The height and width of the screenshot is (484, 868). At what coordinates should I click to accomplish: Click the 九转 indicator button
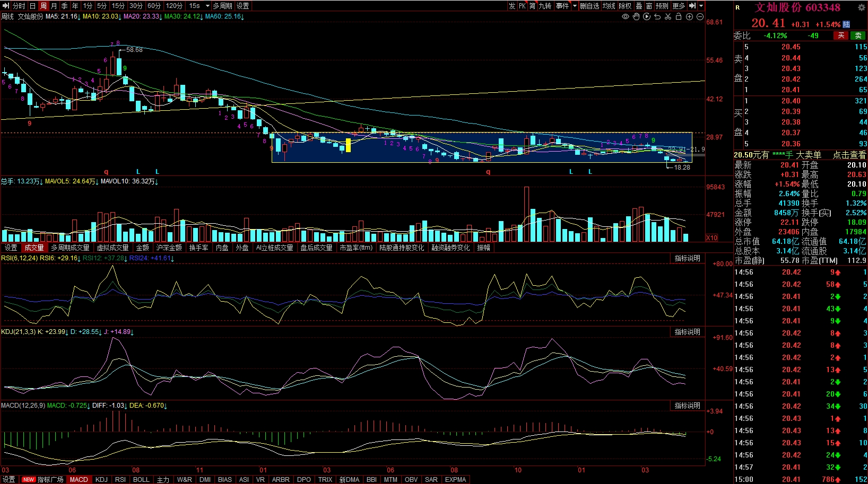tap(545, 6)
